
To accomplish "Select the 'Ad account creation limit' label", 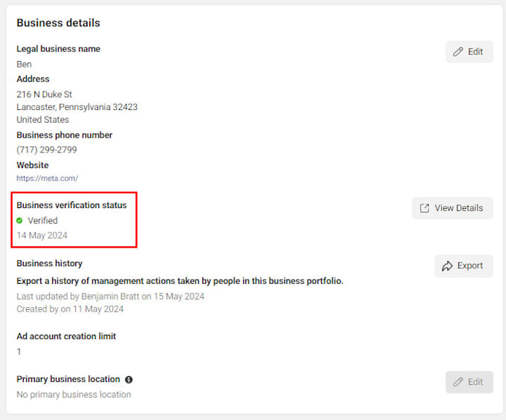I will pyautogui.click(x=66, y=336).
